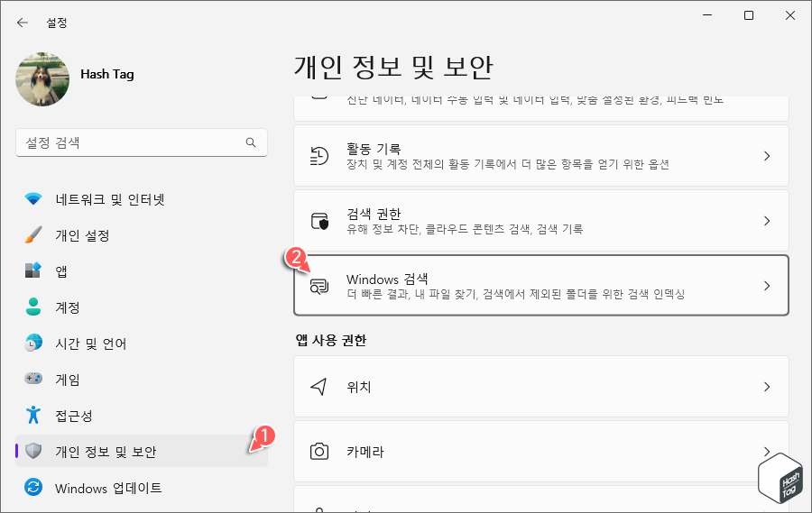Expand Windows 검색 with its chevron

click(x=767, y=286)
